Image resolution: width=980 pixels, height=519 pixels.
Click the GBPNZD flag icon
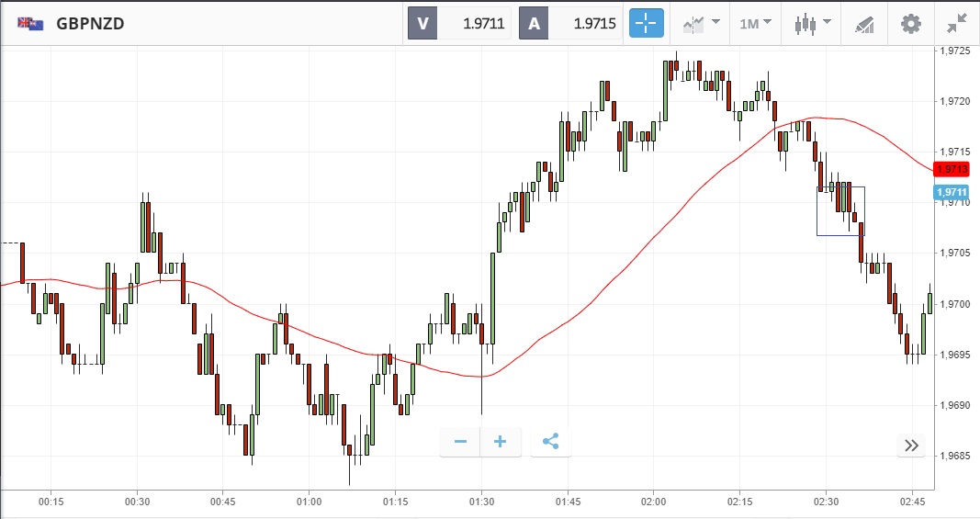pos(30,24)
